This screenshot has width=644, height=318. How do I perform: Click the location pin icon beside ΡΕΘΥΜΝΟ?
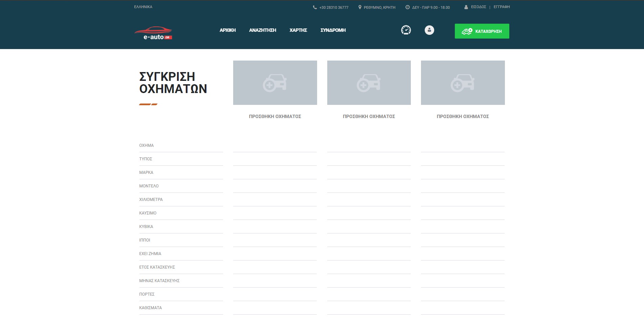(360, 7)
